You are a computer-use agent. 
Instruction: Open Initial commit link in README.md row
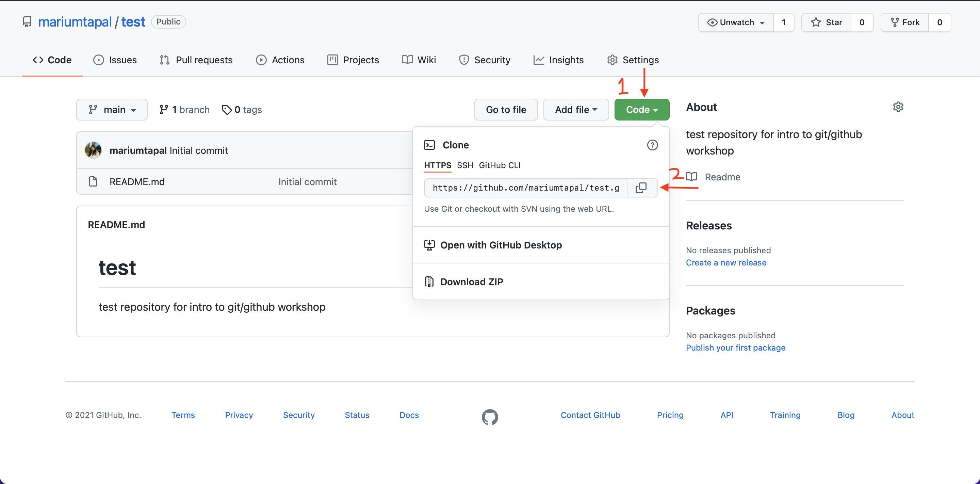pos(307,182)
